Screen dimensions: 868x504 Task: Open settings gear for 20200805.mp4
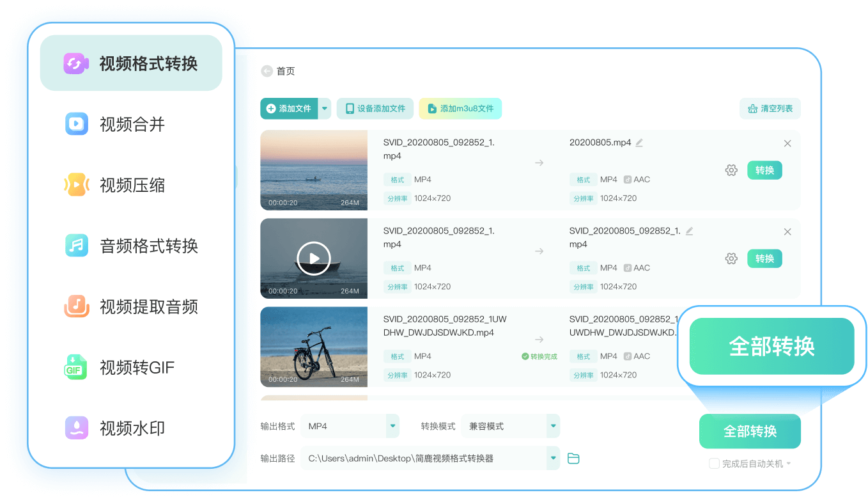731,170
